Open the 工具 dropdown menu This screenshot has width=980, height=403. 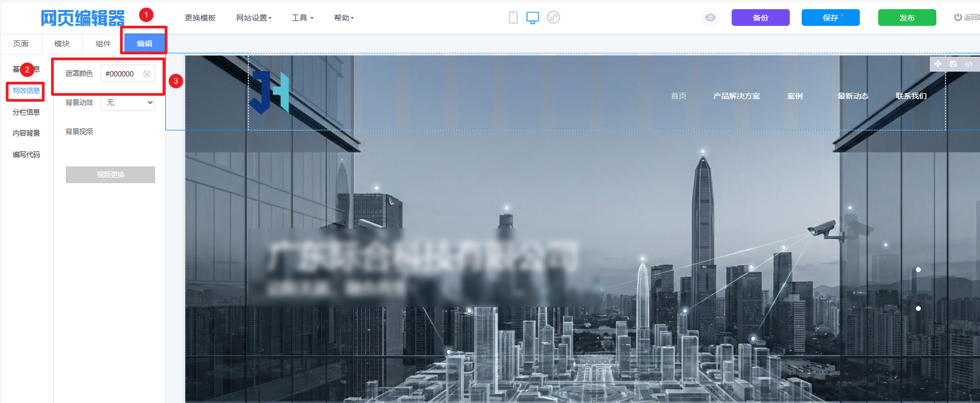302,18
